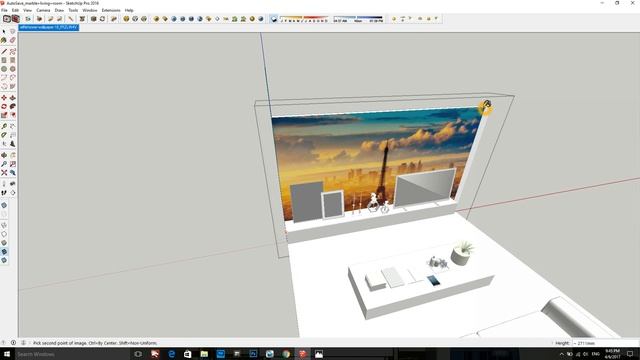This screenshot has height=360, width=640.
Task: Pick the Tape Measure tool
Action: click(x=4, y=126)
